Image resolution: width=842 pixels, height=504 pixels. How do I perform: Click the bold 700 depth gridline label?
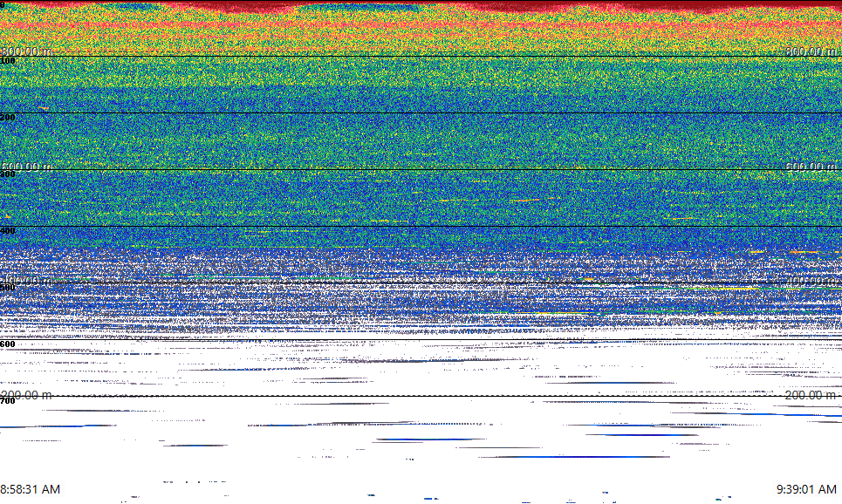(8, 400)
